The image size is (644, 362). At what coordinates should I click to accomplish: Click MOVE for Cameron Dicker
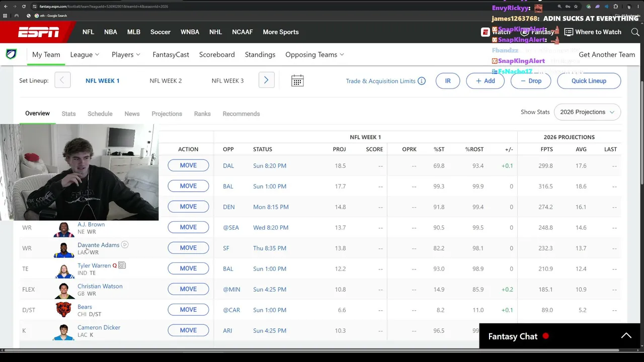click(x=188, y=330)
